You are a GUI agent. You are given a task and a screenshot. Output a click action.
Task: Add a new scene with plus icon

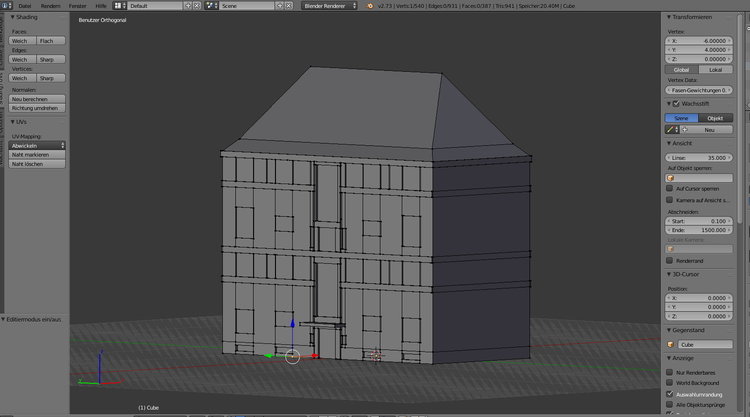[280, 6]
